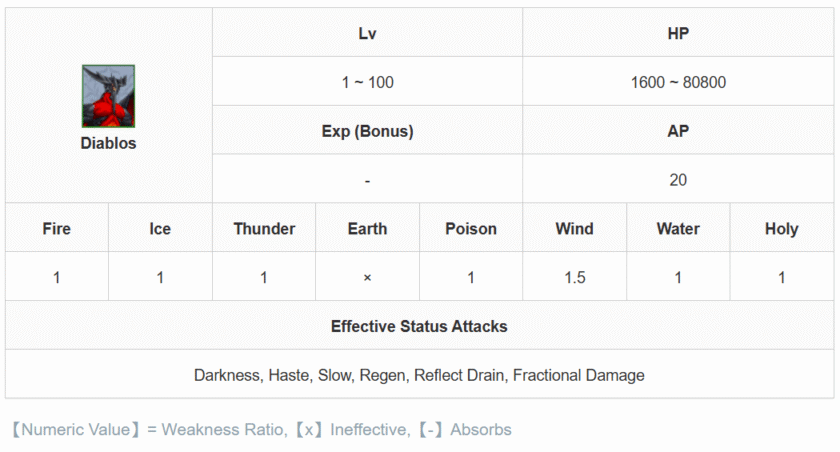Click the Water element header
Screen dimensions: 840x452
(x=678, y=229)
